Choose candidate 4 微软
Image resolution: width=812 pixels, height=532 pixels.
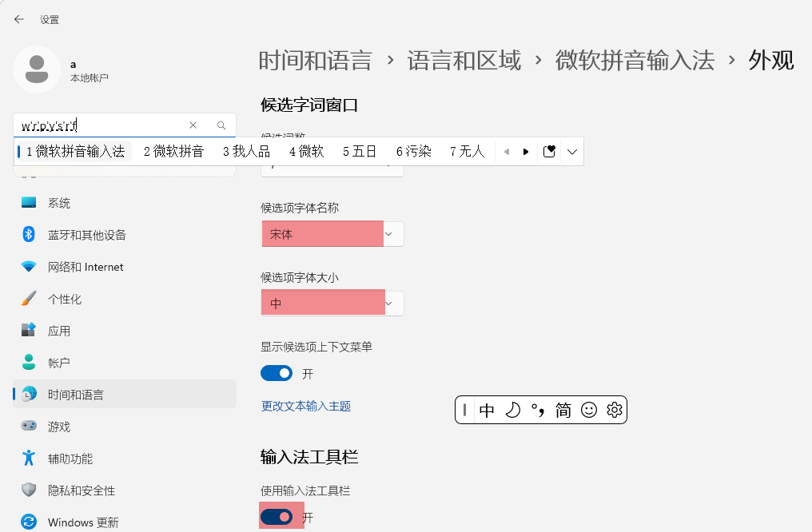(307, 151)
